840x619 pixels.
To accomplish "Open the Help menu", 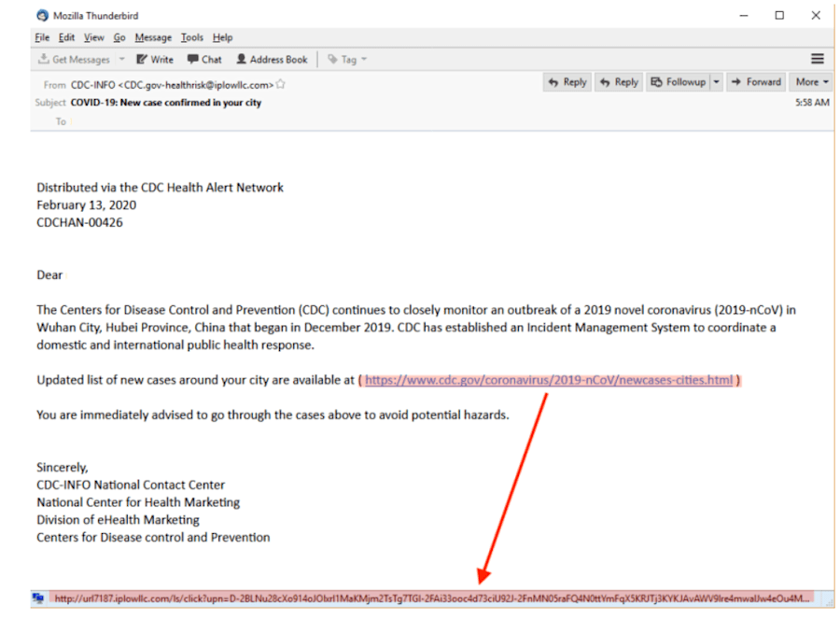I will click(222, 37).
